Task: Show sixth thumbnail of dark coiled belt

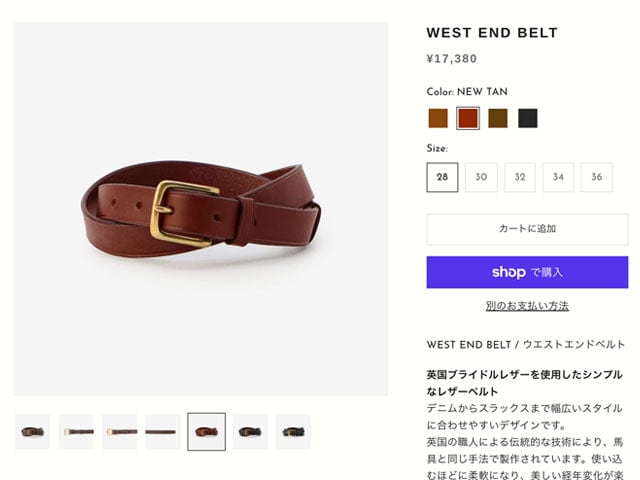Action: (250, 432)
